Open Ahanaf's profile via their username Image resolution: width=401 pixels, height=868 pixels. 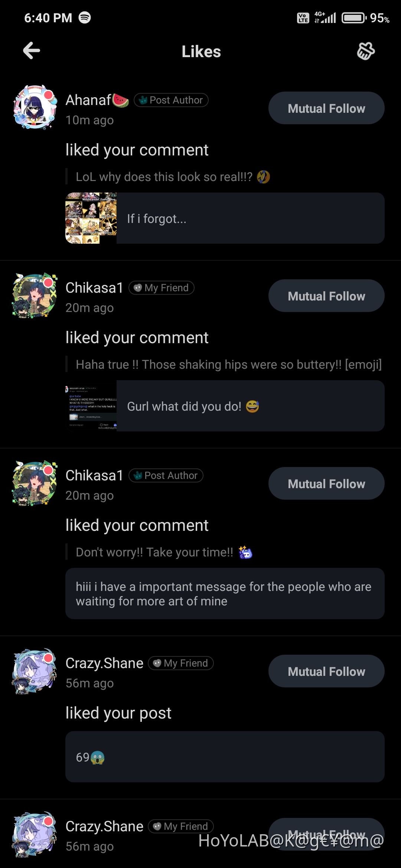[89, 99]
